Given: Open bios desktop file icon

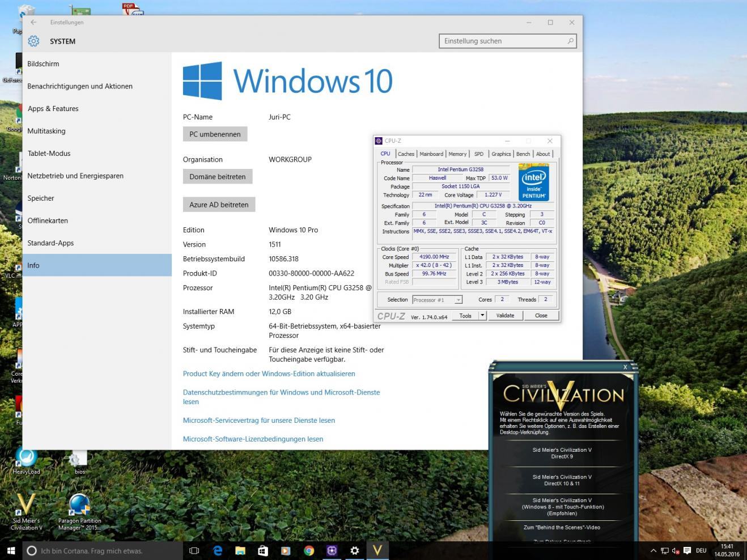Looking at the screenshot, I should pyautogui.click(x=79, y=462).
